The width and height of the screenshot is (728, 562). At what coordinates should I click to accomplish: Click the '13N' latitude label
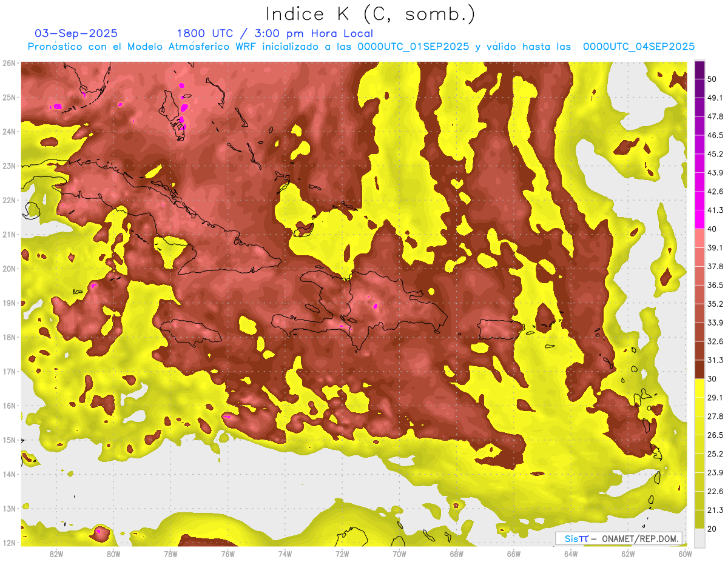[8, 509]
